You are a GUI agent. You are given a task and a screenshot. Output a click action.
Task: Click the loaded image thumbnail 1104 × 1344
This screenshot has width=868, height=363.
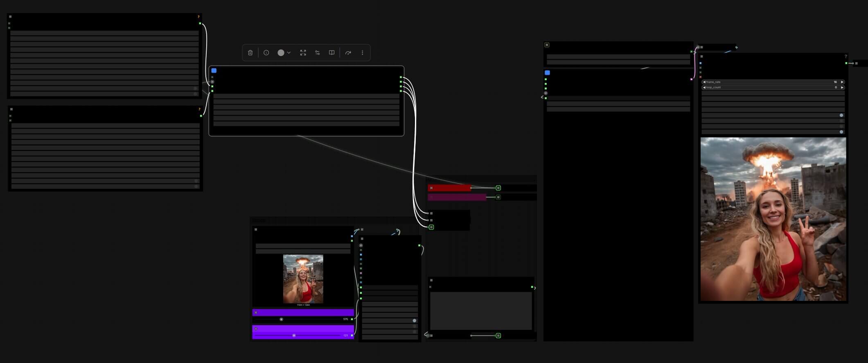click(x=303, y=279)
